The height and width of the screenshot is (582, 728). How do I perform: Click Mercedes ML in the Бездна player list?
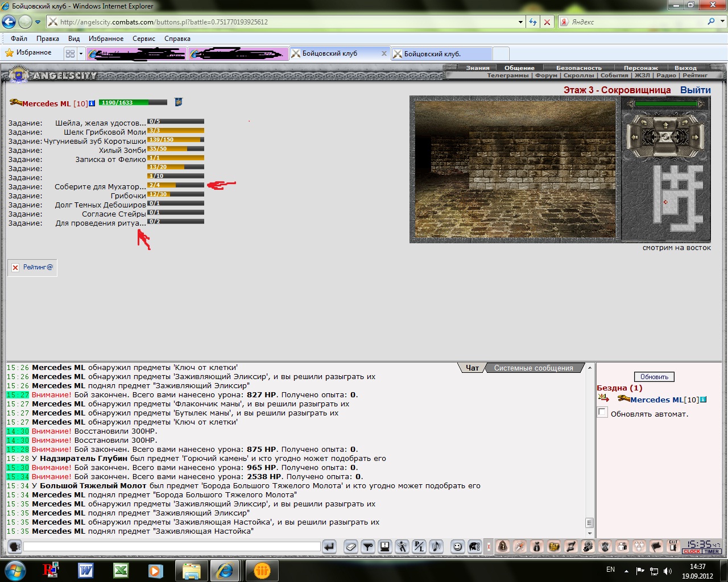(656, 400)
